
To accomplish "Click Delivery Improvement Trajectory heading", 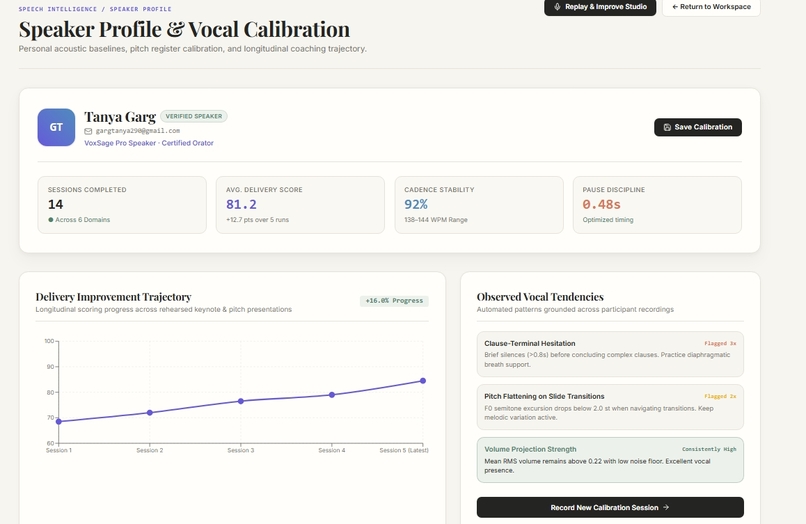I will tap(113, 297).
